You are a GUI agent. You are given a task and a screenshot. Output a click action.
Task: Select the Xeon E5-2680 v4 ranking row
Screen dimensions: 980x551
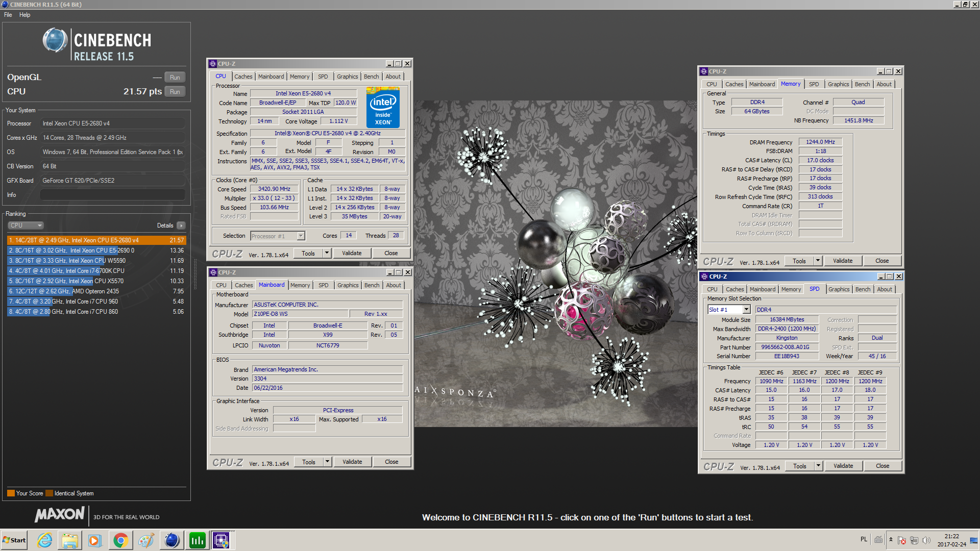(x=96, y=240)
